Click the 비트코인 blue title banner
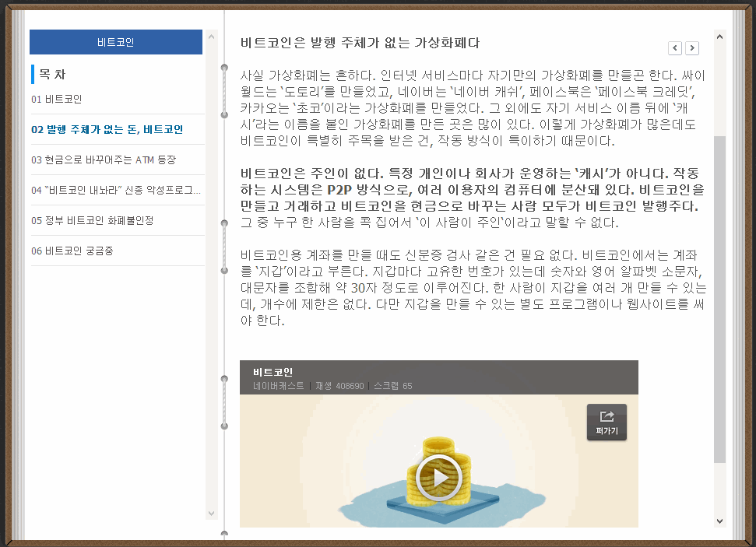Screen dimensions: 756x547 (116, 42)
